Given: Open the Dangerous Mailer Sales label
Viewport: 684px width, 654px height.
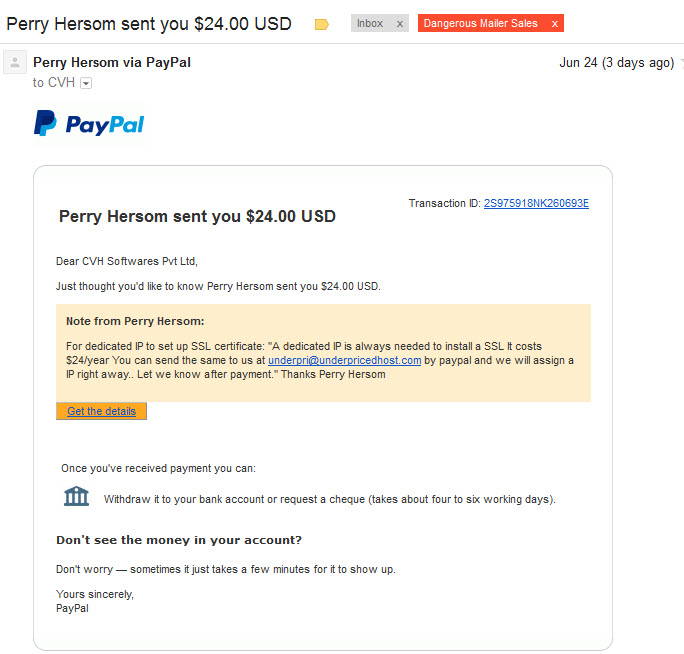Looking at the screenshot, I should (x=480, y=23).
